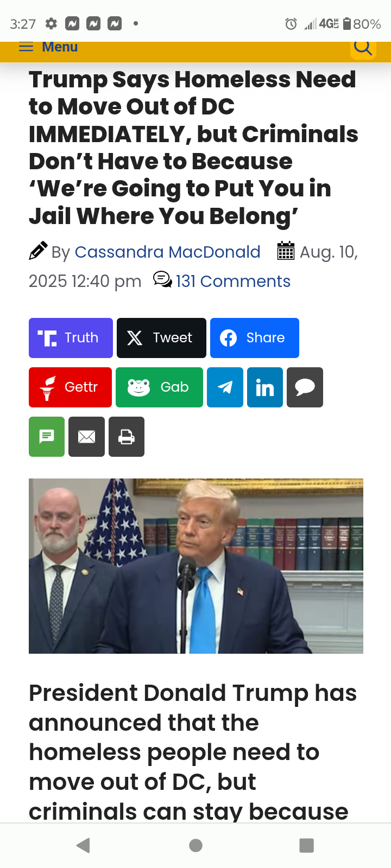This screenshot has height=868, width=391.
Task: Open the hamburger Menu
Action: click(x=48, y=47)
